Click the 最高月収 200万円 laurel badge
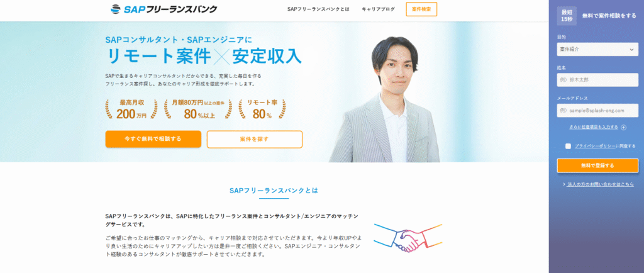 pos(131,109)
